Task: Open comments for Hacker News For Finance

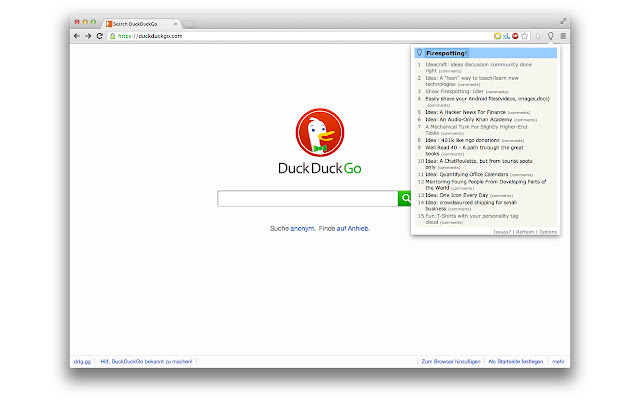Action: coord(519,113)
